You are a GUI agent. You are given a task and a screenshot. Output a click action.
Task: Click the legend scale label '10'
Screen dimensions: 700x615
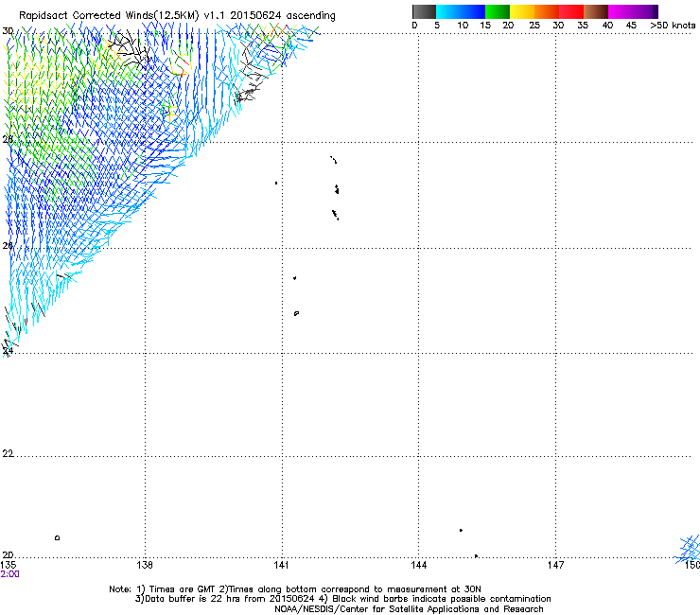point(463,26)
